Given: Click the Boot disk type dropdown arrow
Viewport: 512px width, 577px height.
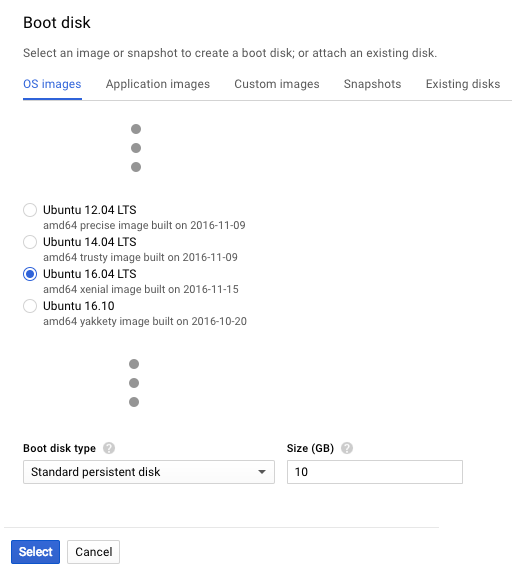Looking at the screenshot, I should [x=262, y=472].
